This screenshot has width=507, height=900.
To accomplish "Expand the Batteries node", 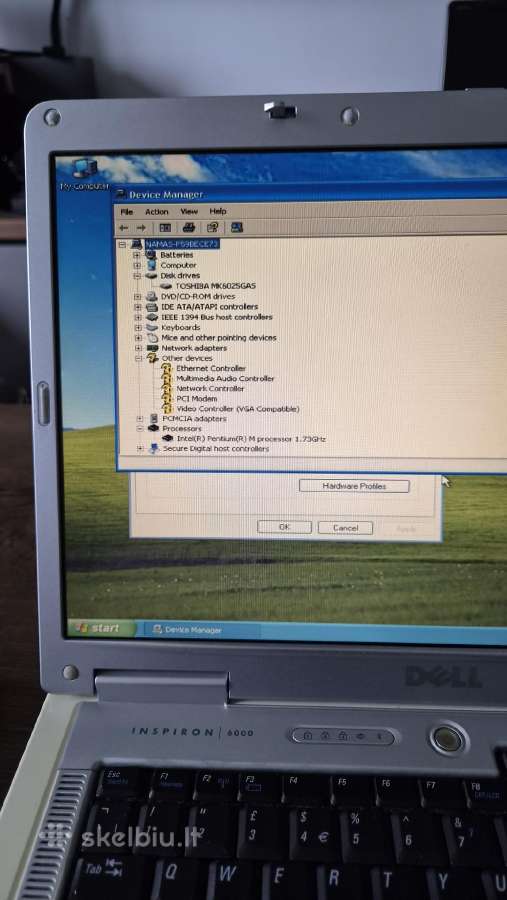I will point(137,255).
